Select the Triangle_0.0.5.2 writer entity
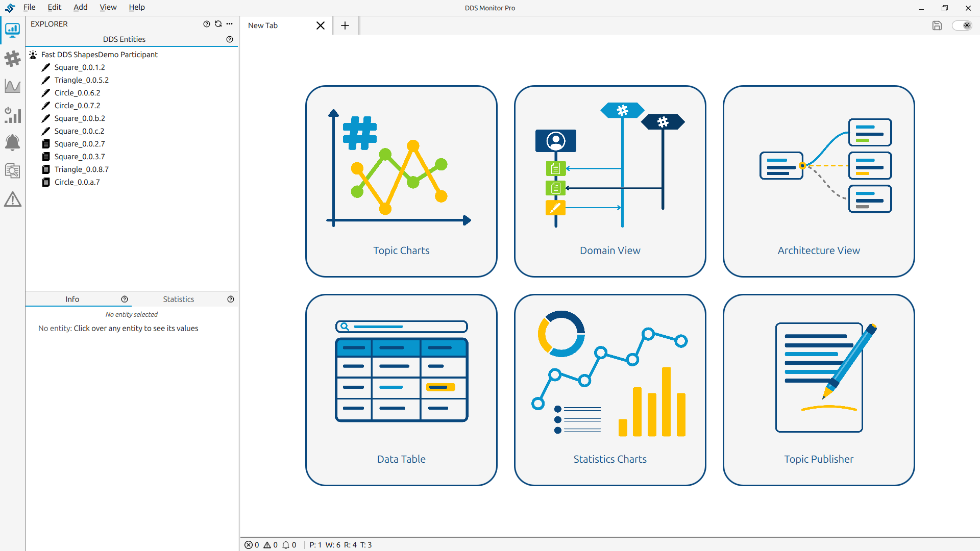Screen dimensions: 980x551 [x=82, y=80]
